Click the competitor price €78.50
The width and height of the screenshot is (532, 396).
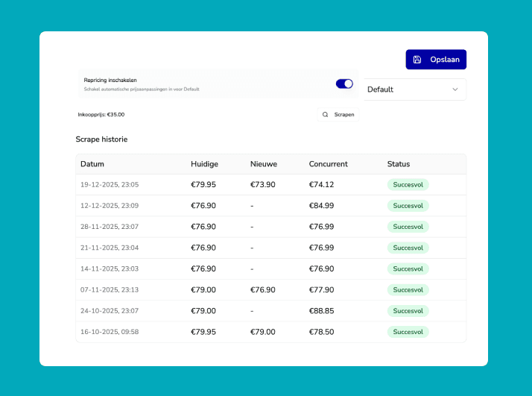[x=321, y=332]
